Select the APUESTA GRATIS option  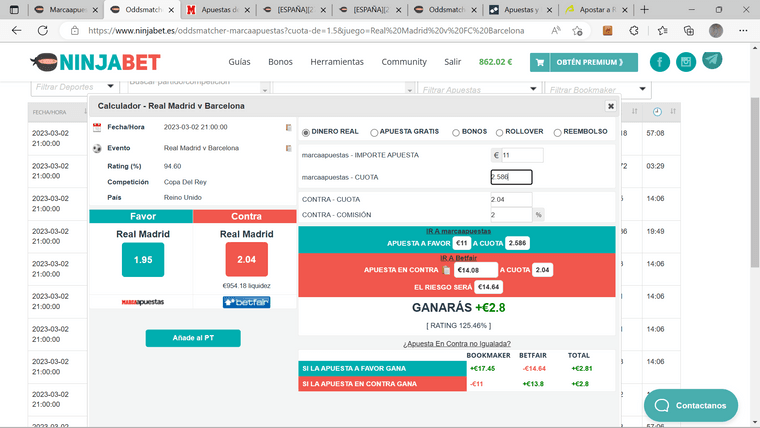pos(374,132)
